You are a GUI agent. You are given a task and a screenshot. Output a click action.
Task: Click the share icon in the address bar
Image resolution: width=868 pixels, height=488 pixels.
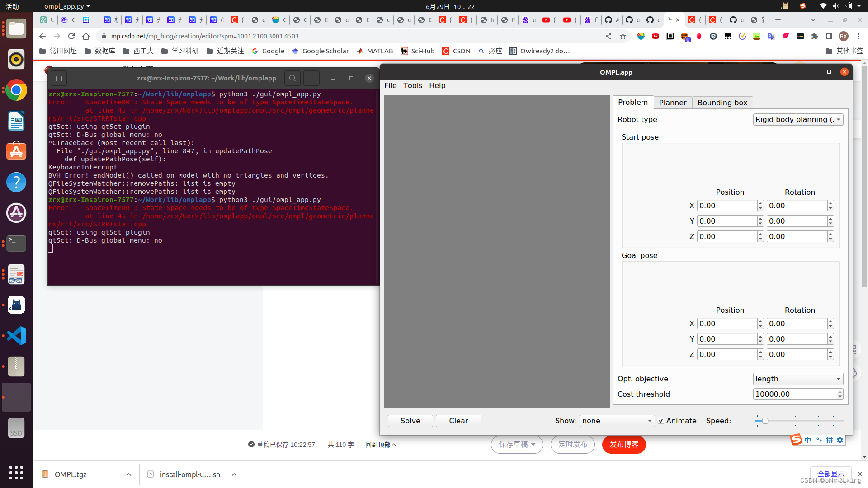pyautogui.click(x=608, y=36)
